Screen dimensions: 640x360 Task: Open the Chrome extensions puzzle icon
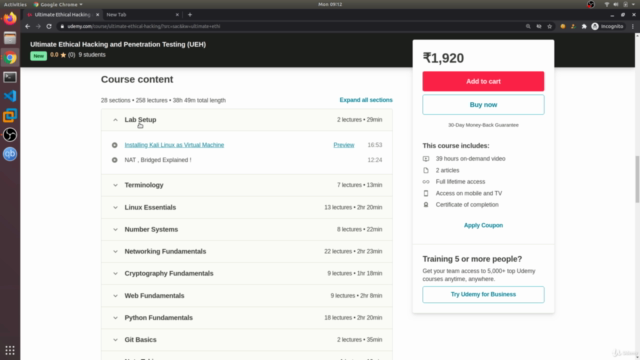584,26
